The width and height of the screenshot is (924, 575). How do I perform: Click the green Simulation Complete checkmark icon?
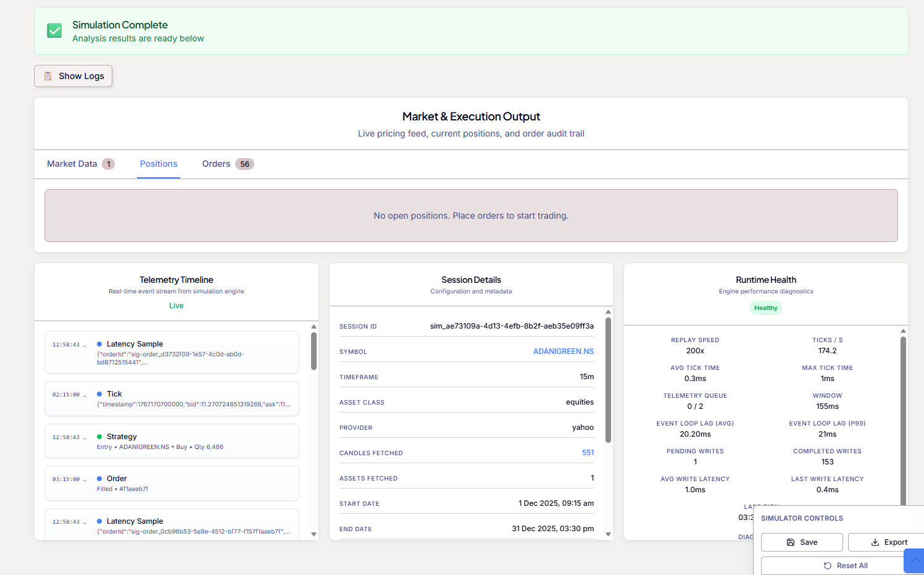coord(54,31)
